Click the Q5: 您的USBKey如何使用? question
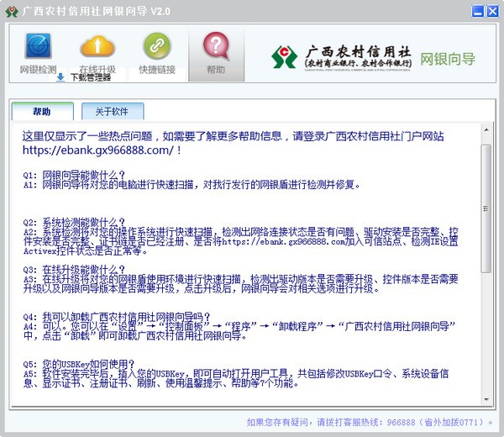 (79, 364)
